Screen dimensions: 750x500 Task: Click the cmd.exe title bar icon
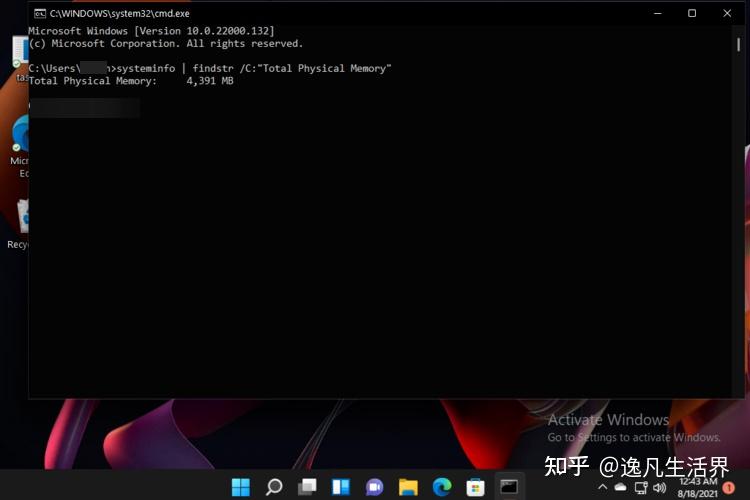(x=39, y=13)
